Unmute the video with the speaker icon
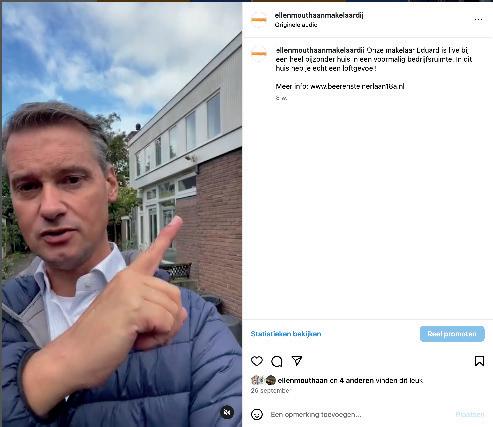Viewport: 493px width, 427px height. [227, 412]
